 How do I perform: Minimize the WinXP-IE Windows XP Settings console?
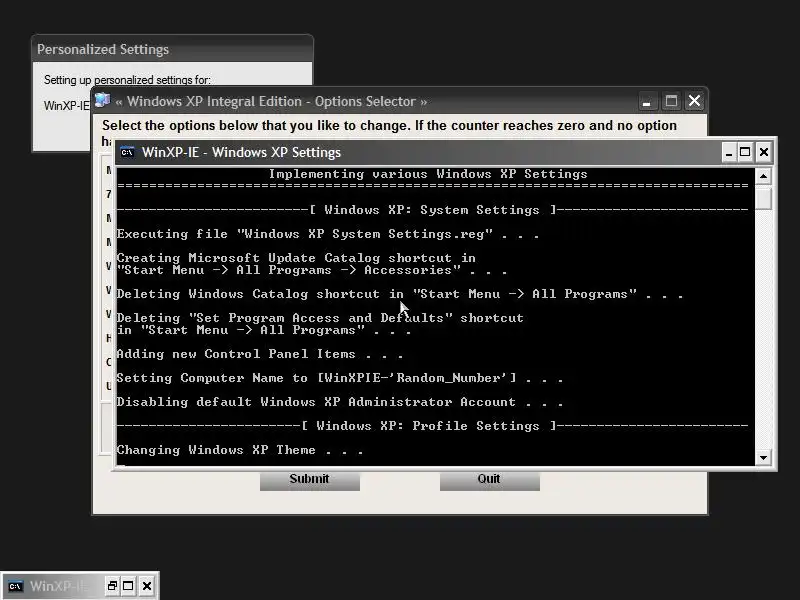tap(729, 152)
